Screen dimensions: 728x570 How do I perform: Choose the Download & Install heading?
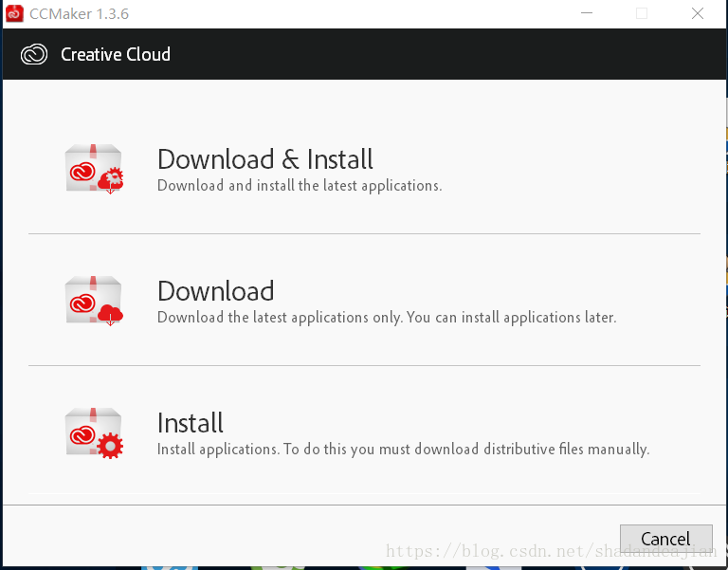click(x=265, y=159)
